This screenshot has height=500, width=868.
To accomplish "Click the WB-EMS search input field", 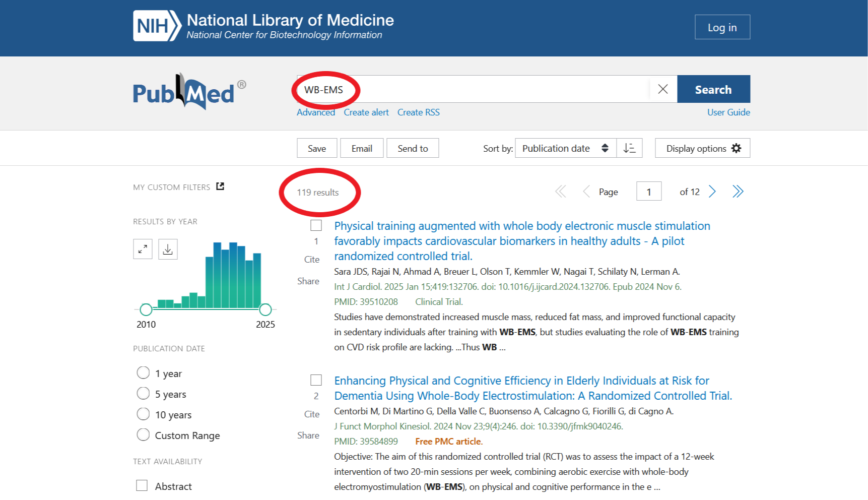I will click(473, 89).
